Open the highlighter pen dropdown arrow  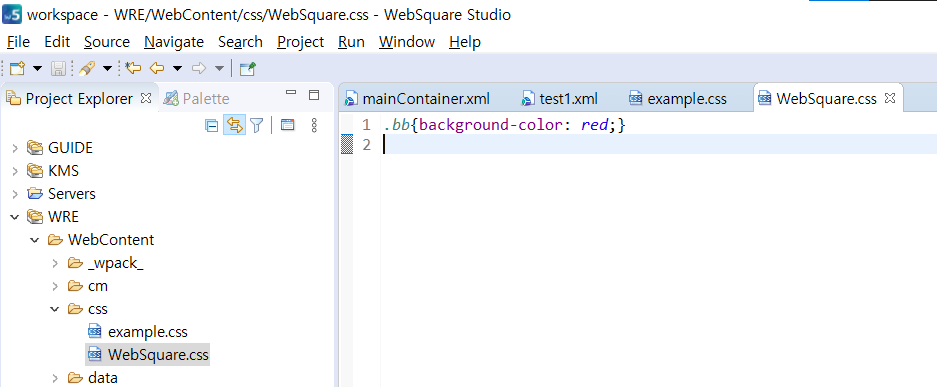(107, 69)
